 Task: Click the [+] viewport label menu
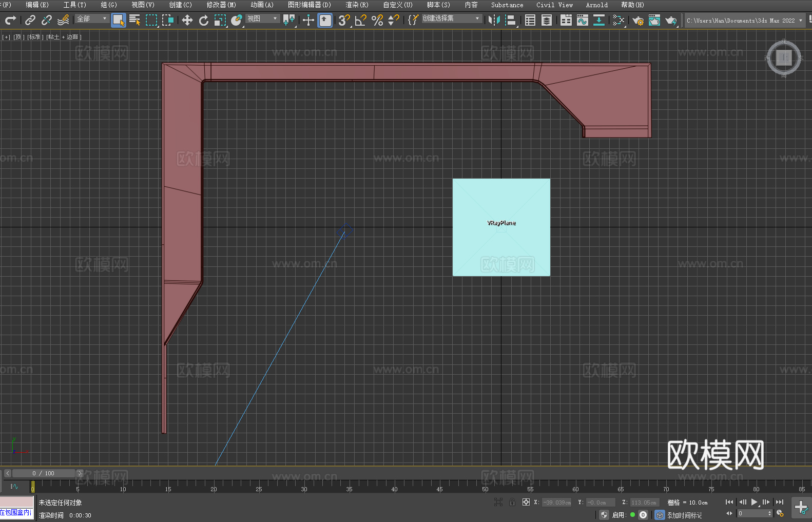tap(6, 37)
